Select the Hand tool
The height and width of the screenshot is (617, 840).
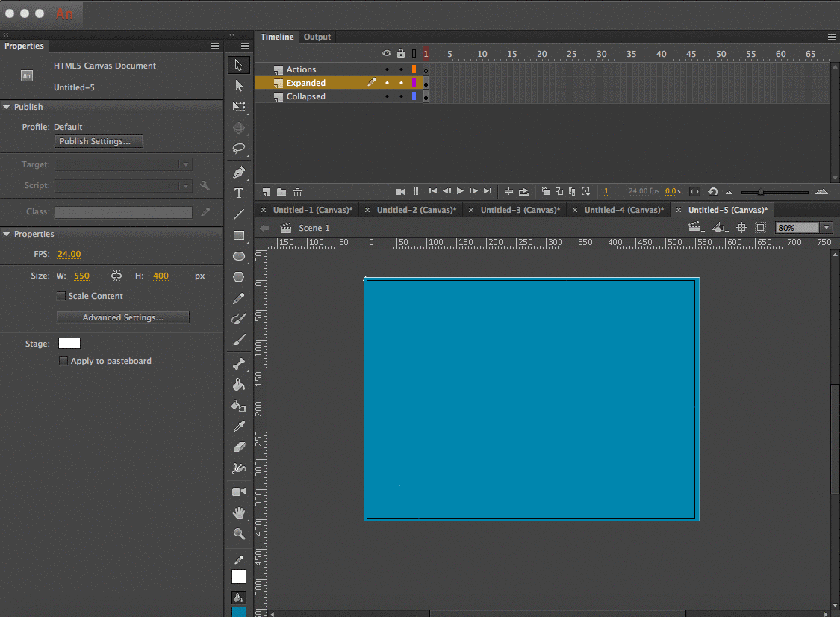[x=239, y=512]
